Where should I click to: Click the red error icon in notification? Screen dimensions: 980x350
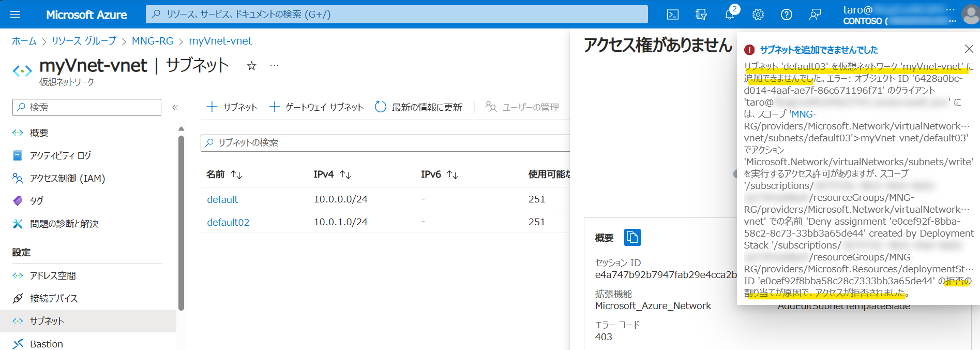(x=749, y=50)
